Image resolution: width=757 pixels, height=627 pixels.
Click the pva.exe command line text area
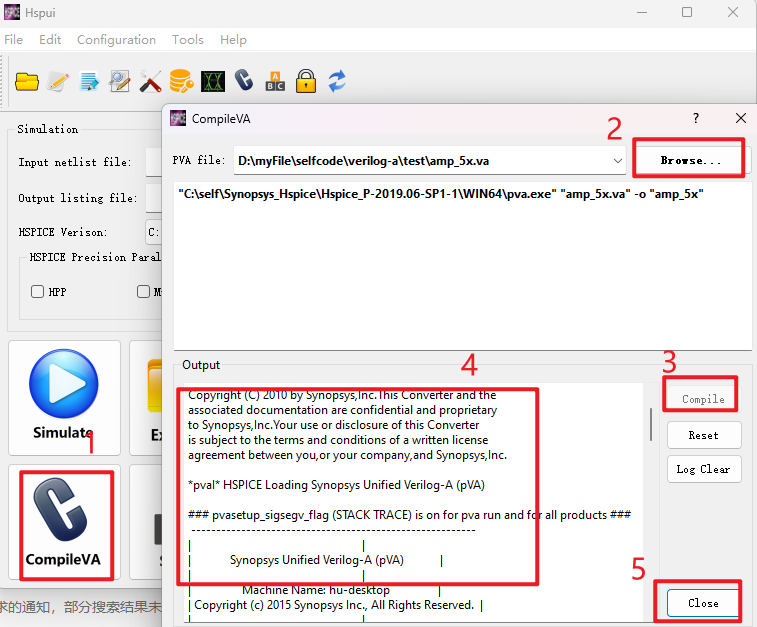(463, 266)
